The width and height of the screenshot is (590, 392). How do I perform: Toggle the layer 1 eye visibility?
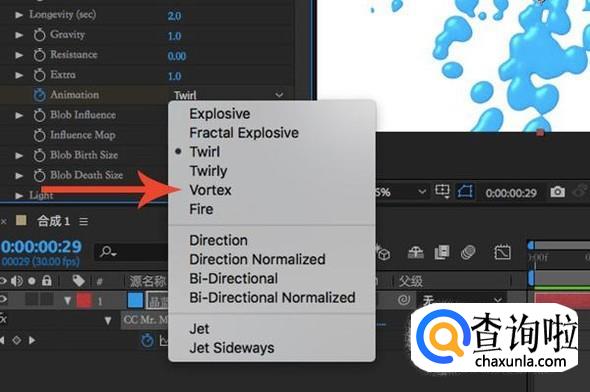pos(3,300)
